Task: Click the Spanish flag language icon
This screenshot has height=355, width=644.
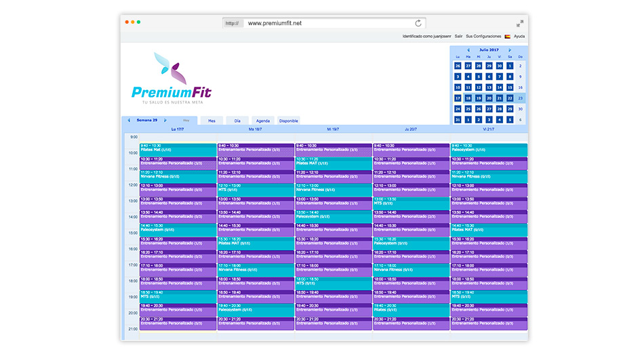Action: pos(507,37)
